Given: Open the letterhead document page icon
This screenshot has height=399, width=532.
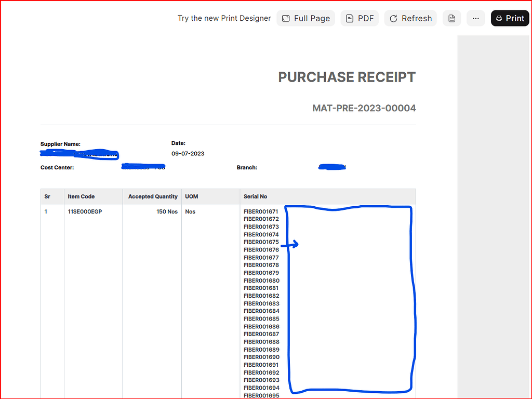Looking at the screenshot, I should pyautogui.click(x=451, y=18).
